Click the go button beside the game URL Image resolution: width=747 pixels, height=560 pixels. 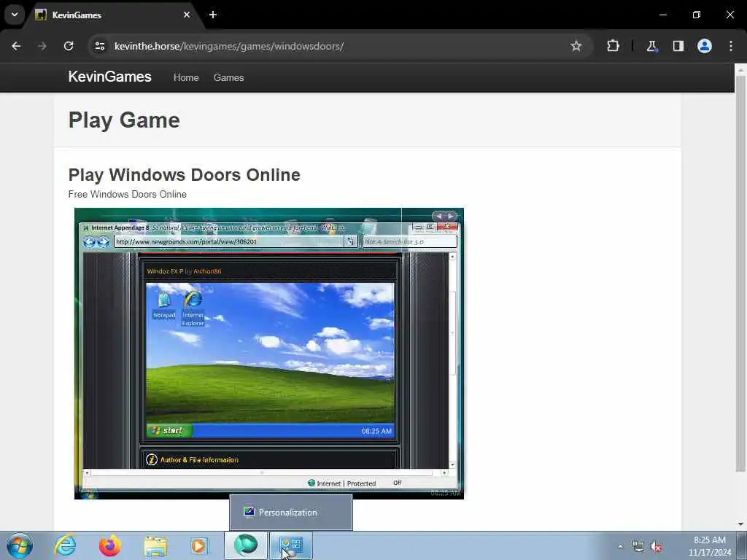pyautogui.click(x=351, y=242)
